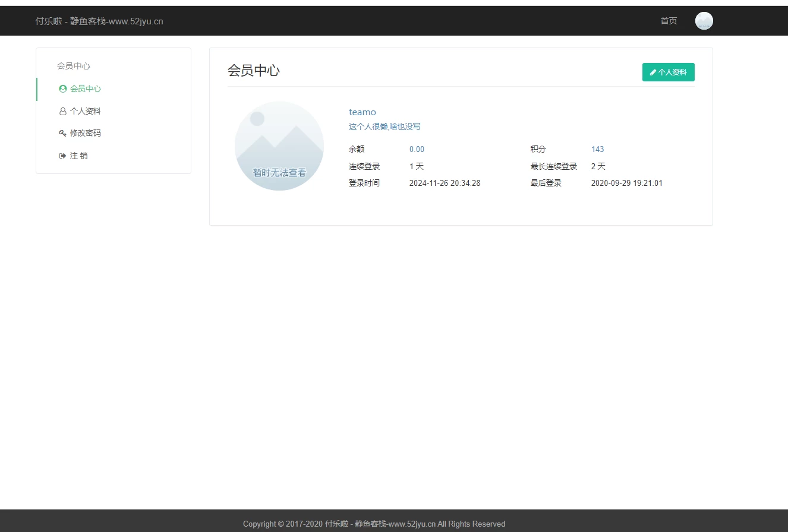The image size is (788, 532).
Task: Click the key icon beside 修改密码
Action: (62, 134)
